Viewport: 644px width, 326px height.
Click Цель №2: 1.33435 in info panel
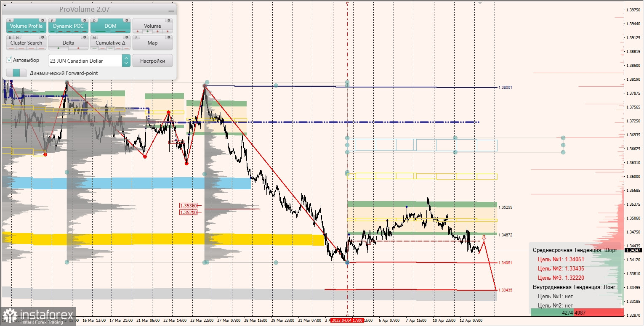(561, 268)
